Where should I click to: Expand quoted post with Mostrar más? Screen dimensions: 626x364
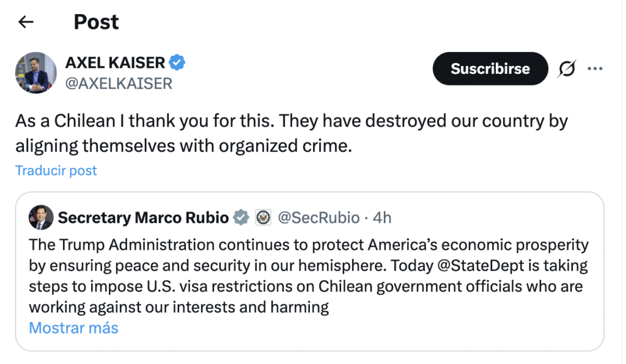click(73, 328)
